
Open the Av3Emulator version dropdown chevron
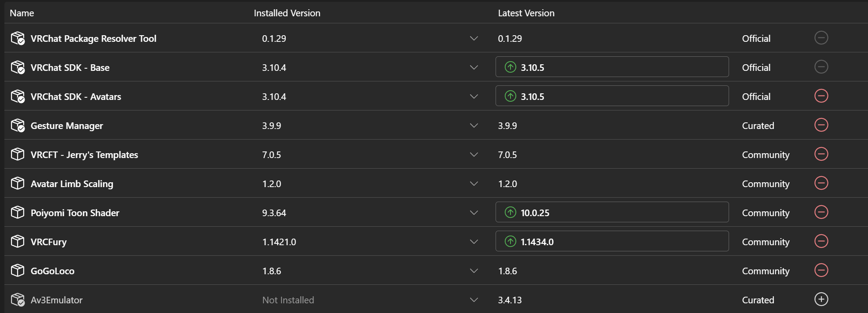coord(474,300)
